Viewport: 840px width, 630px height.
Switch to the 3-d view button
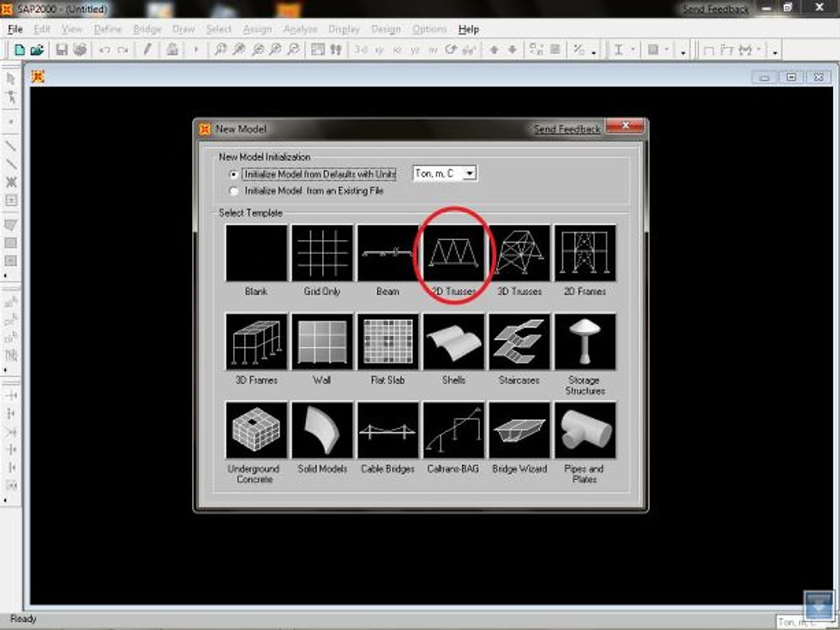361,50
